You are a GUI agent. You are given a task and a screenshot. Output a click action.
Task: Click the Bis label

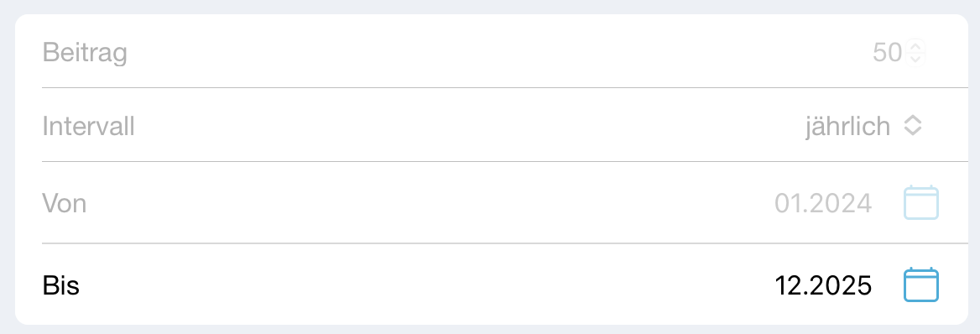pos(61,286)
